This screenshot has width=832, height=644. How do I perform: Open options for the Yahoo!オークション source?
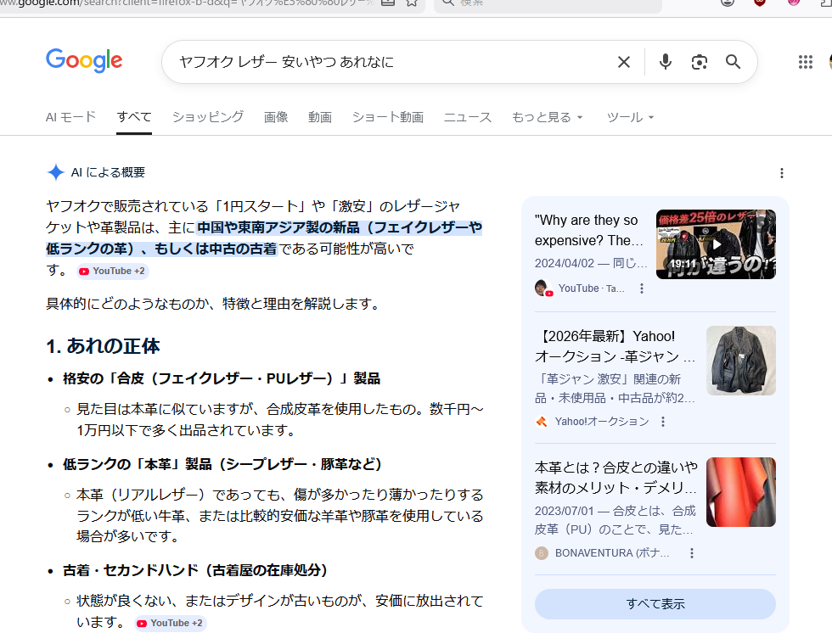click(663, 422)
